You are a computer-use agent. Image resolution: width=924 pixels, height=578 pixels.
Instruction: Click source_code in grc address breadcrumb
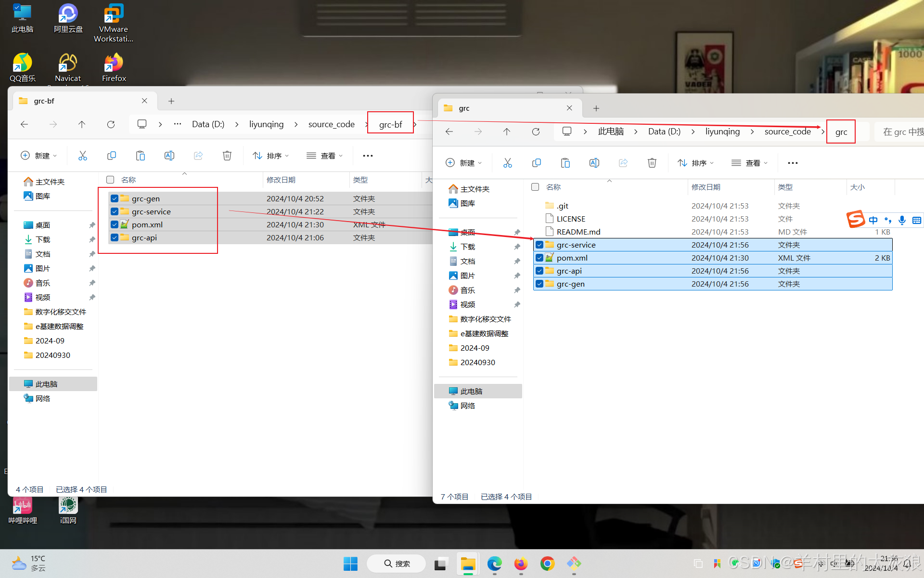coord(787,131)
